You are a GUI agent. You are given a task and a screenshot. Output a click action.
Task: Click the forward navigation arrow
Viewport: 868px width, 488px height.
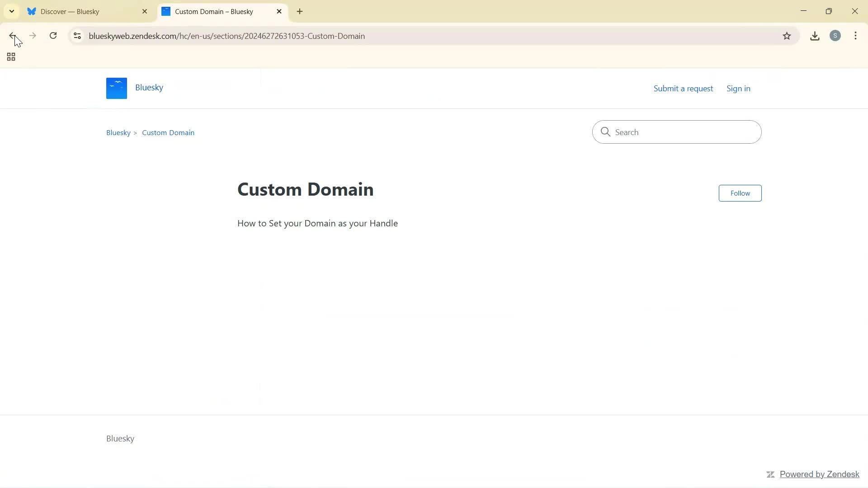coord(33,36)
